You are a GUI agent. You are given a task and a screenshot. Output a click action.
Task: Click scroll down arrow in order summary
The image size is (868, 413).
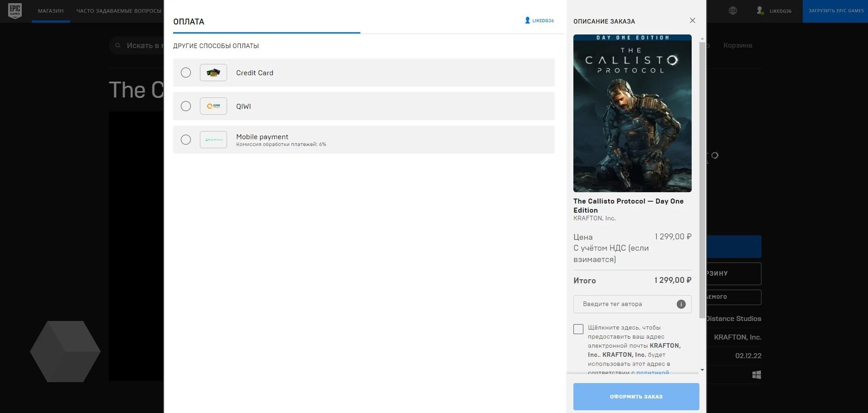pos(702,370)
